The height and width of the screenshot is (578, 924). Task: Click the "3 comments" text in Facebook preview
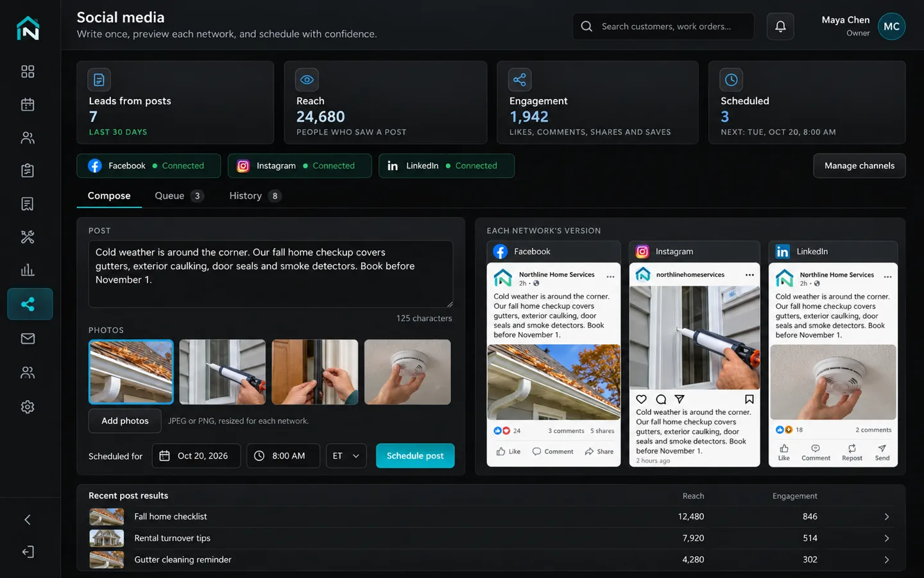566,431
